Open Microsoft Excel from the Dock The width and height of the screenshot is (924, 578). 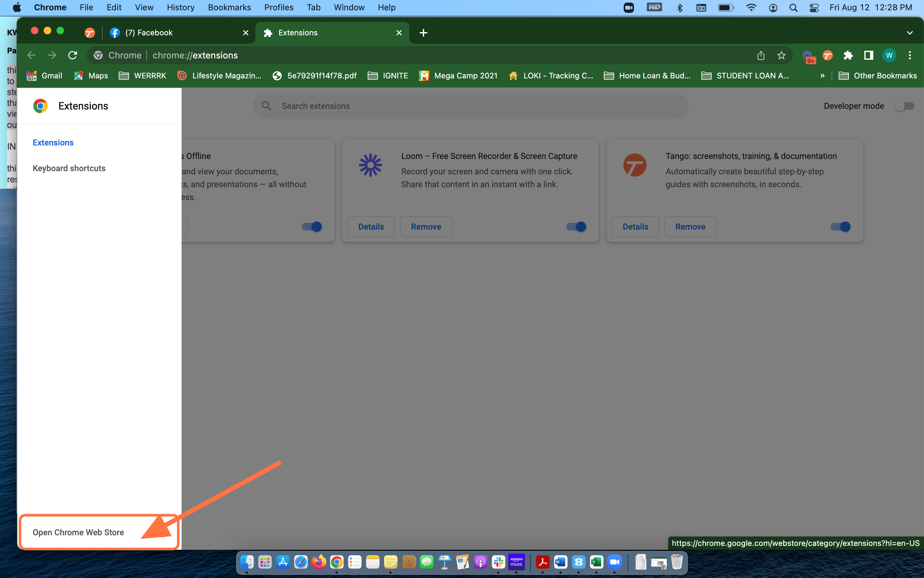596,562
